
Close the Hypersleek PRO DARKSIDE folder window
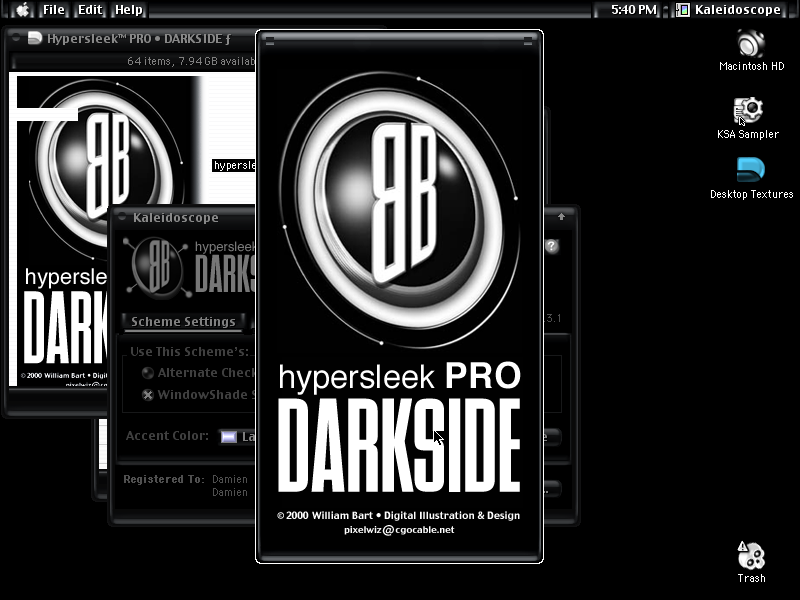point(16,37)
